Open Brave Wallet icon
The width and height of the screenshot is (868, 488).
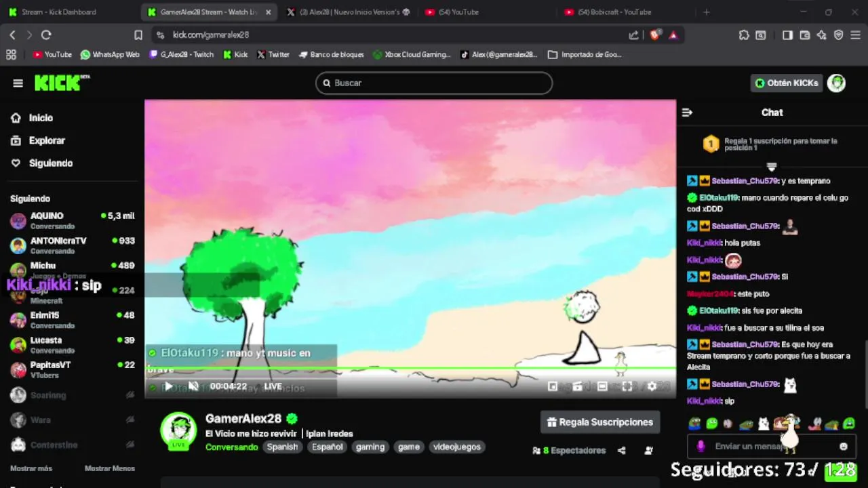coord(805,35)
